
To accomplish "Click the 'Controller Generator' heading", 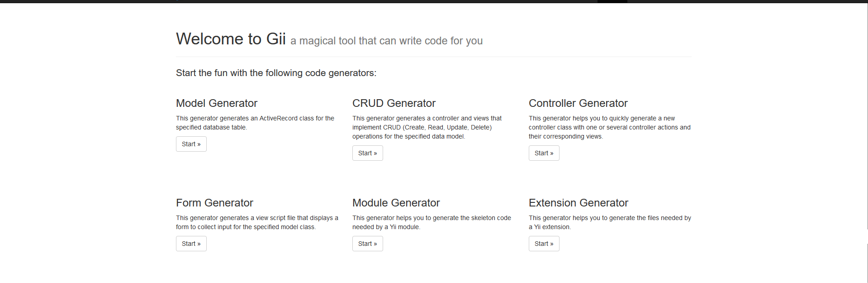I will [x=578, y=103].
